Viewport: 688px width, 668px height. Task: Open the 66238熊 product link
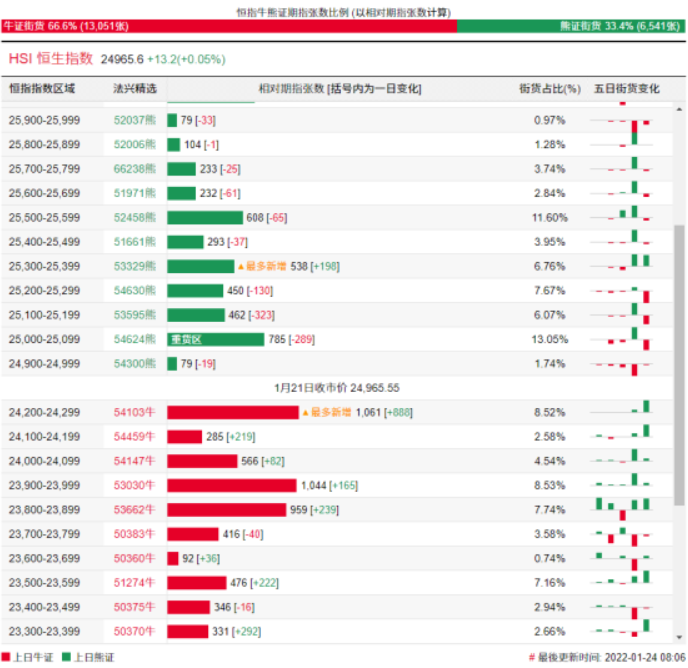135,169
